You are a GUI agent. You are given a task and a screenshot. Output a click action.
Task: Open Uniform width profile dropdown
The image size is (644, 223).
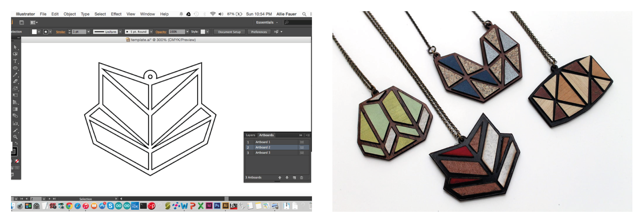point(120,32)
